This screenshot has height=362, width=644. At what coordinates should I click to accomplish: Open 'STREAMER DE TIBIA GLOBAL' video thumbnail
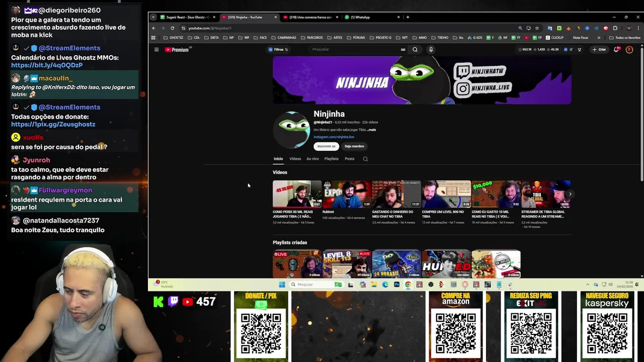[546, 194]
